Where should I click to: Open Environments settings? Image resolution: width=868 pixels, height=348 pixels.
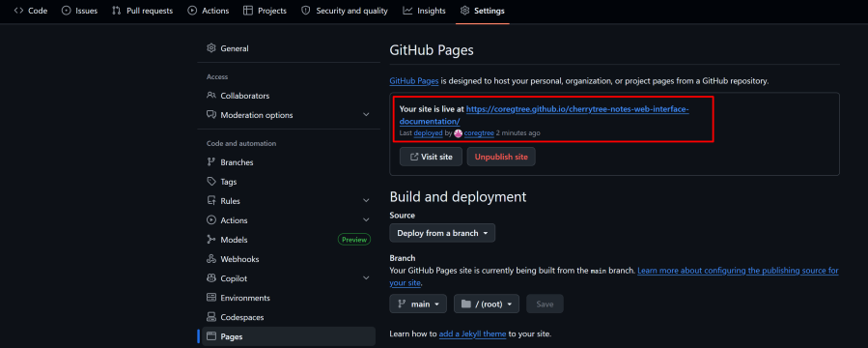289,298
